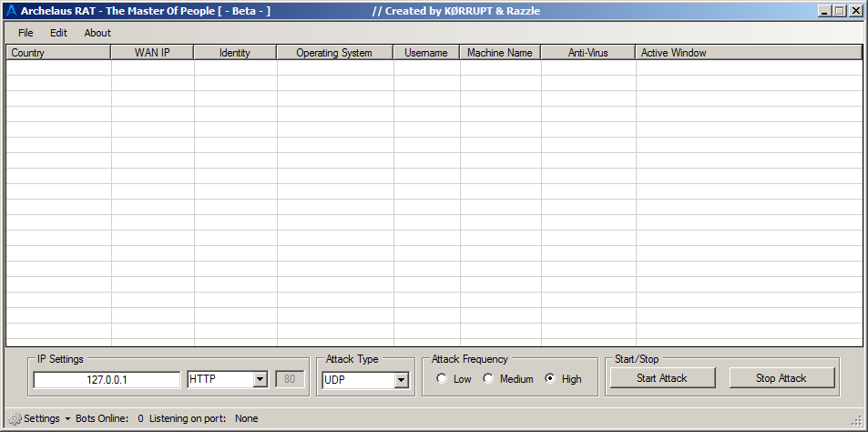
Task: Open the Edit menu
Action: (x=58, y=33)
